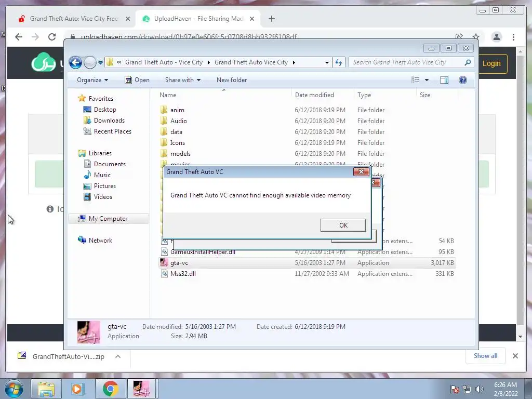Sort files by the Type column
532x399 pixels.
point(364,96)
